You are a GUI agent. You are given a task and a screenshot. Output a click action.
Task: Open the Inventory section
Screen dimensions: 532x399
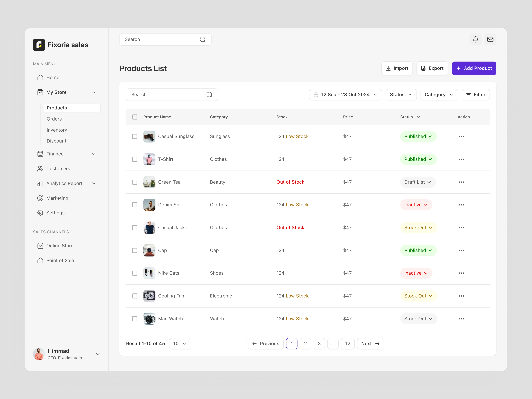(x=57, y=130)
